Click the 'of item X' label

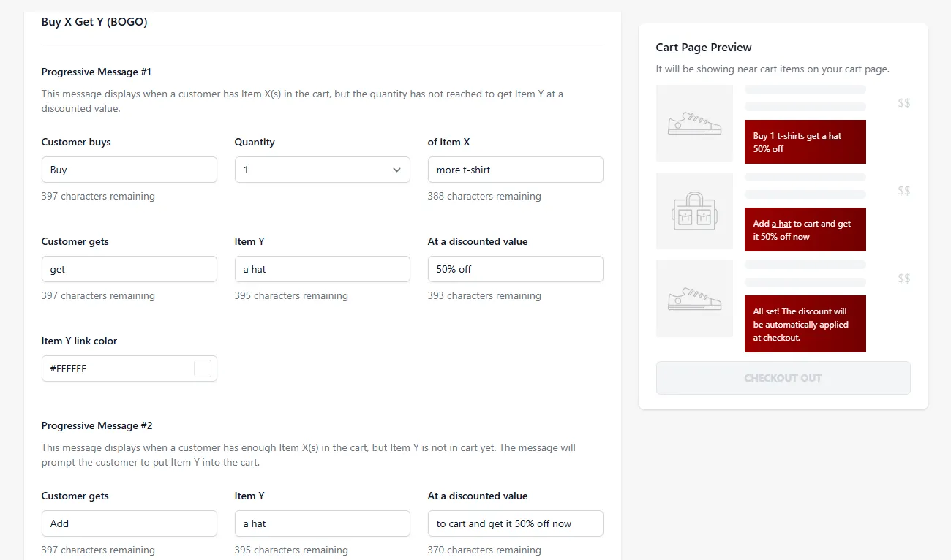tap(449, 142)
